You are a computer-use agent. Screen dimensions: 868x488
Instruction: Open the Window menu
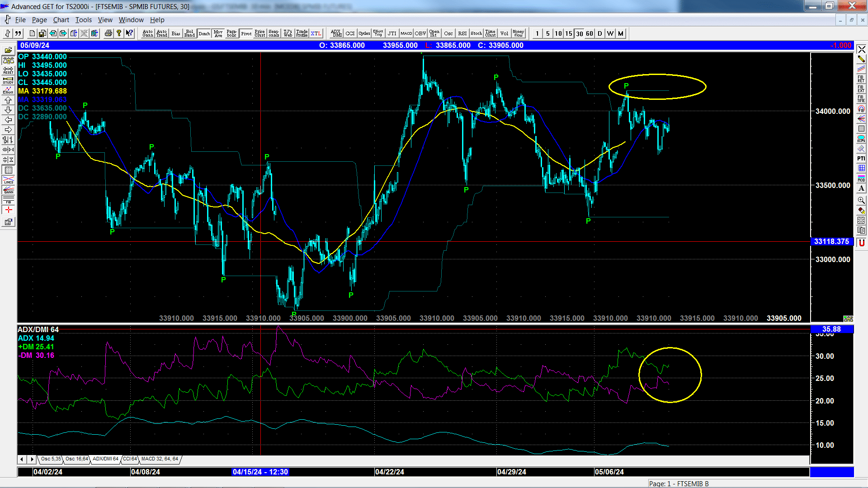[131, 20]
